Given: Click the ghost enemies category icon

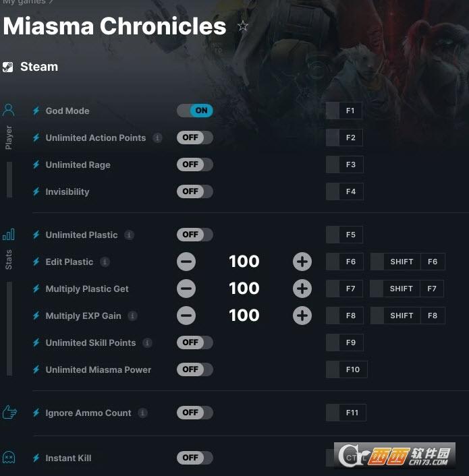Looking at the screenshot, I should click(9, 457).
